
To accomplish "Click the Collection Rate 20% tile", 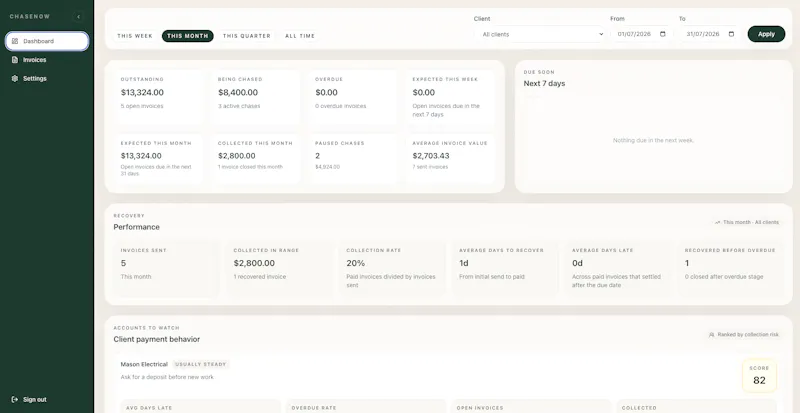I will 392,269.
